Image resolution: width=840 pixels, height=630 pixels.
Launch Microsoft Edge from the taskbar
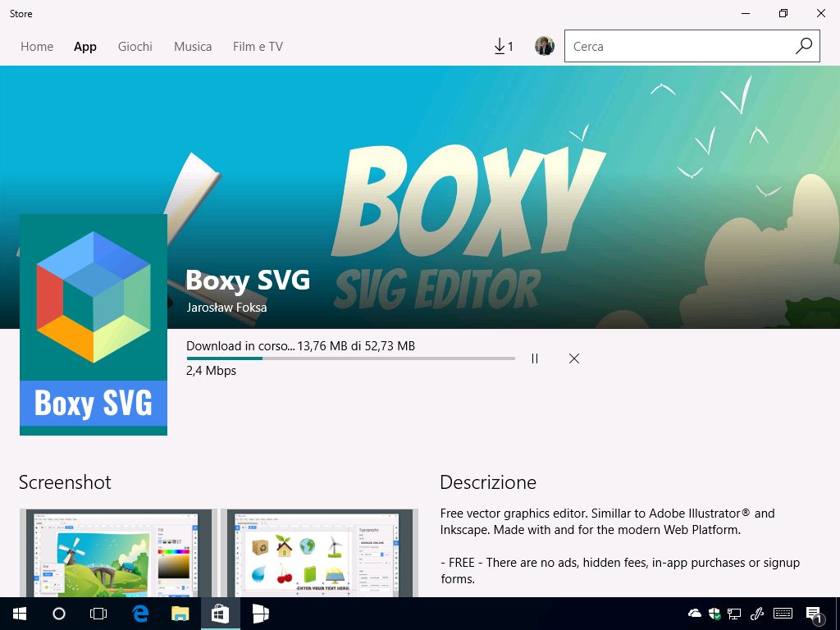click(140, 614)
